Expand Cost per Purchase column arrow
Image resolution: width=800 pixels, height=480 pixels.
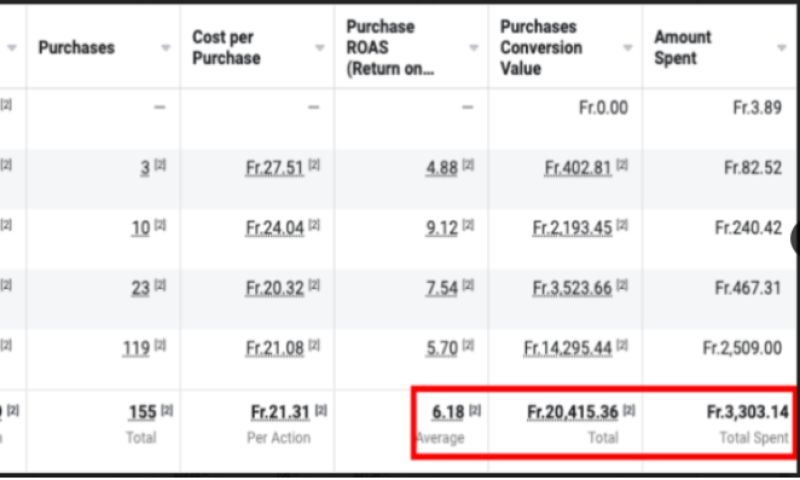pyautogui.click(x=320, y=48)
